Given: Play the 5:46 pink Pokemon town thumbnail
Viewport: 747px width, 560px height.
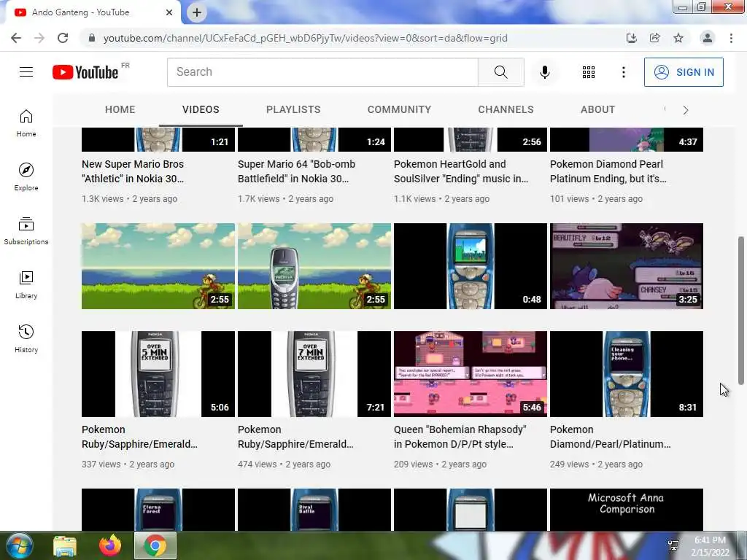Looking at the screenshot, I should (471, 374).
